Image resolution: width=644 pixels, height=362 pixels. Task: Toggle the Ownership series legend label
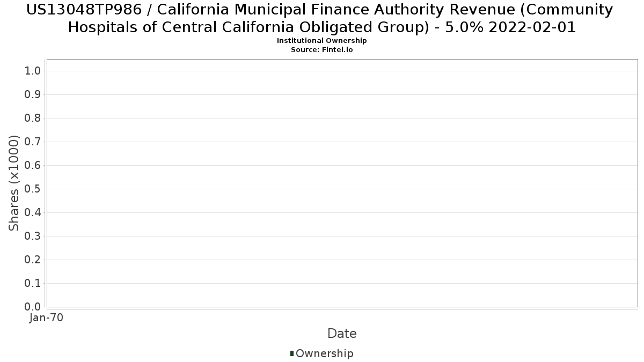pos(324,353)
